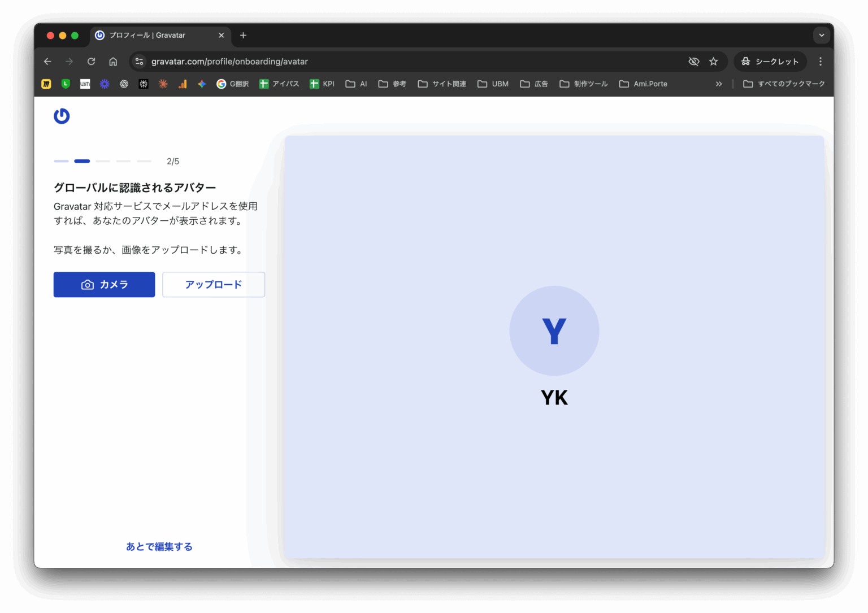Reload the Gravatar page
The image size is (868, 613).
click(91, 62)
